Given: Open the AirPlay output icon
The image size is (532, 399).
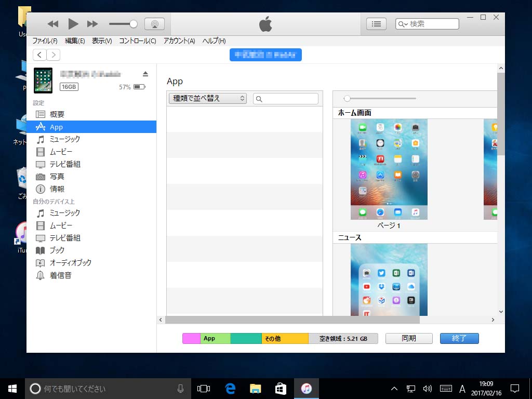Looking at the screenshot, I should [154, 24].
